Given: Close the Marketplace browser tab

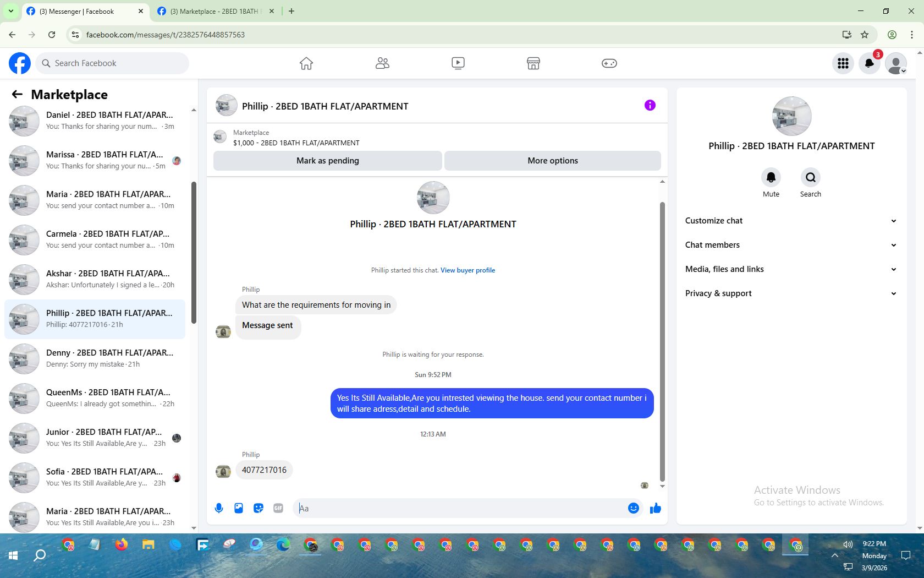Looking at the screenshot, I should coord(271,11).
